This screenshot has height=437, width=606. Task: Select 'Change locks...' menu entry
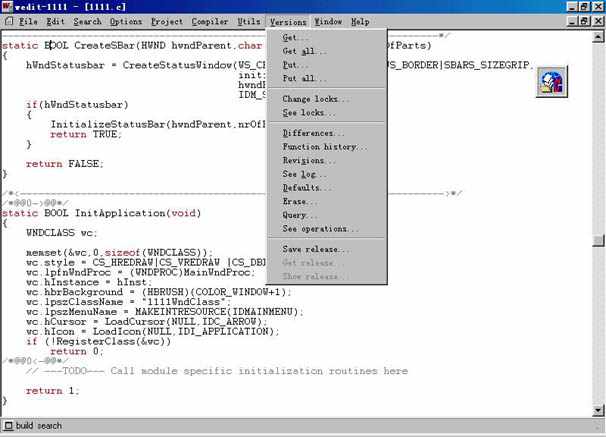coord(316,99)
